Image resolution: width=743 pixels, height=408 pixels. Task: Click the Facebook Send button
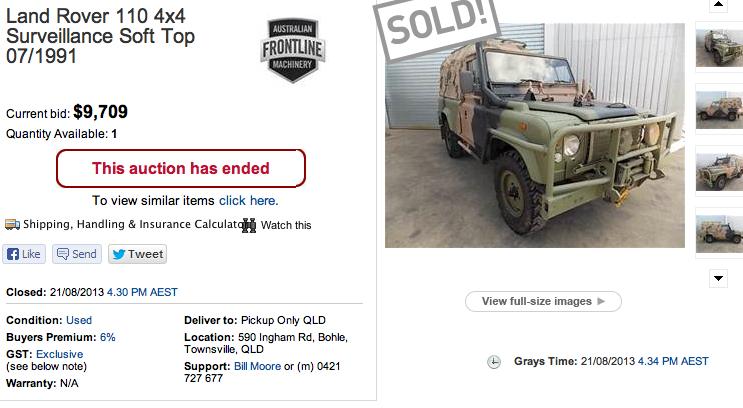[77, 254]
